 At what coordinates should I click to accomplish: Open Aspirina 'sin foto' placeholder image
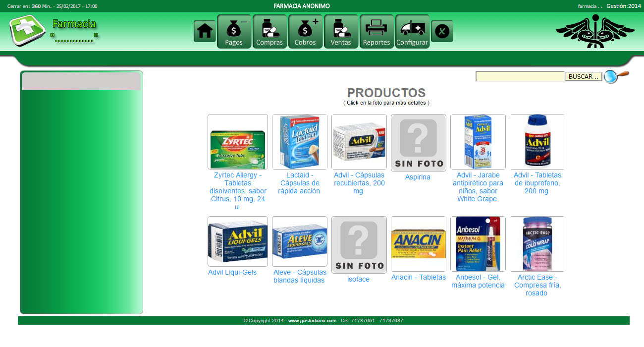(x=419, y=143)
